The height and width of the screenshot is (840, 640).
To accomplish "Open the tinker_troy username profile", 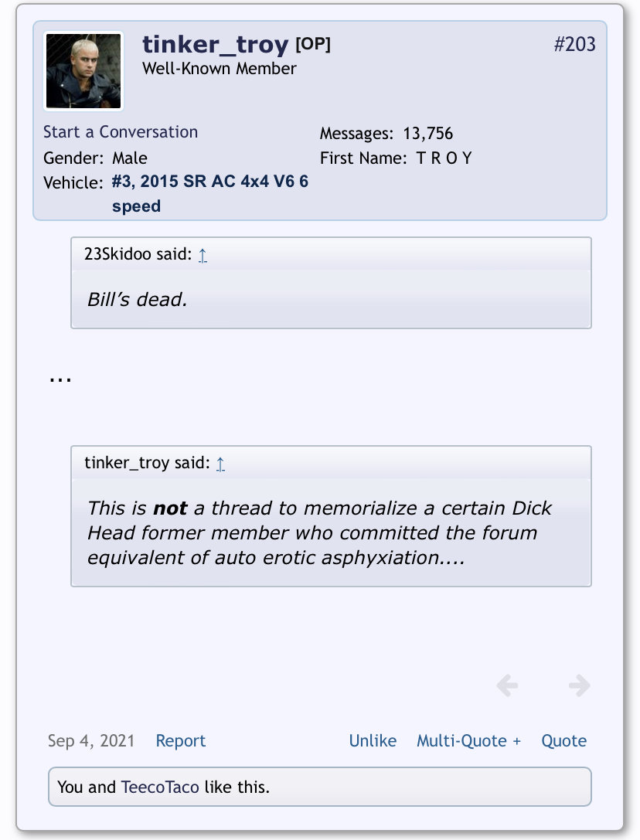I will pos(215,45).
